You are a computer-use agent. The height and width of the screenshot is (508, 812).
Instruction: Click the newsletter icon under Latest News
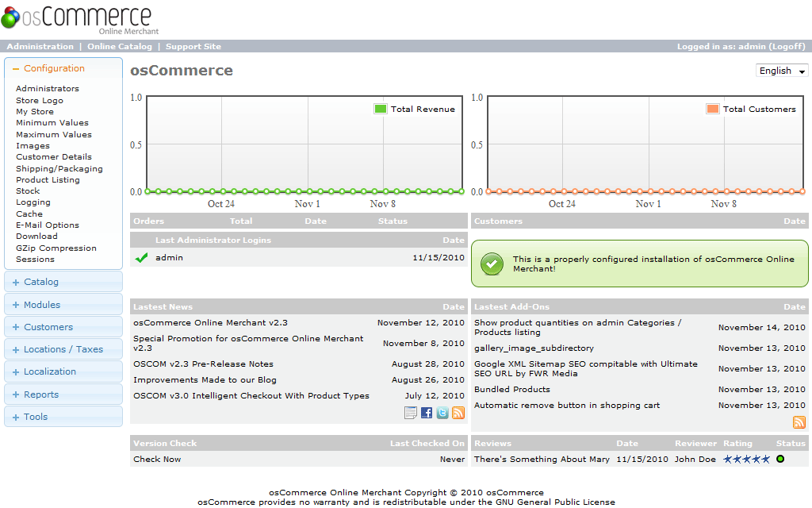pos(411,413)
